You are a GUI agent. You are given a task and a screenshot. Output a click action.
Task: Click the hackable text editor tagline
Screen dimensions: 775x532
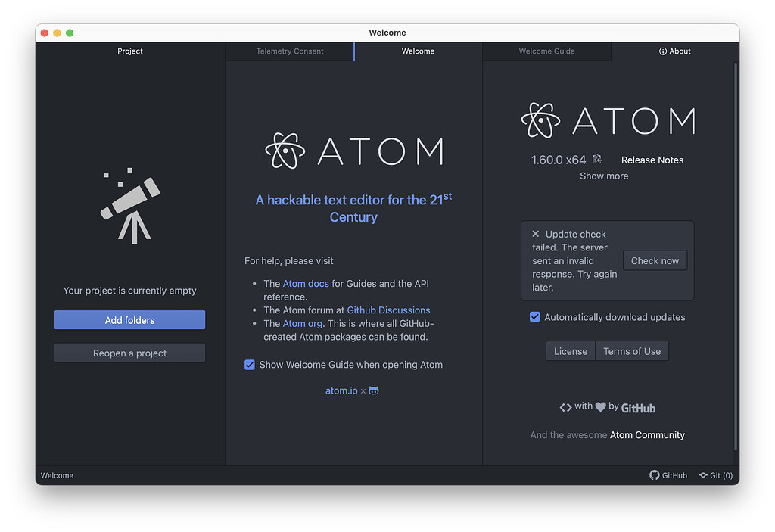(x=353, y=208)
